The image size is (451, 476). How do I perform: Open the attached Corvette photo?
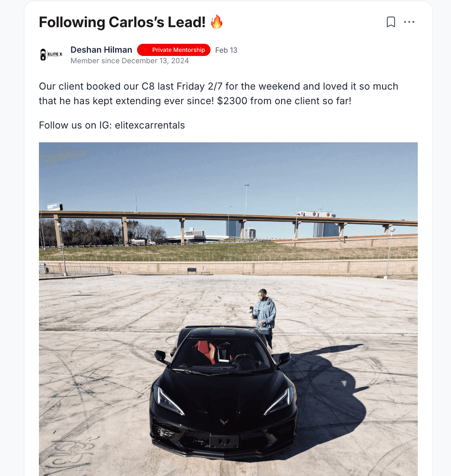click(x=228, y=309)
